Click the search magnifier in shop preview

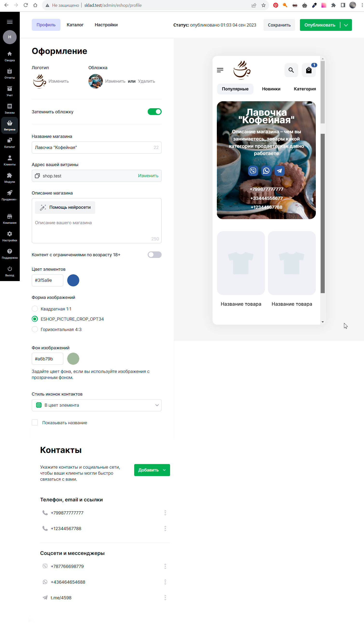click(x=291, y=70)
